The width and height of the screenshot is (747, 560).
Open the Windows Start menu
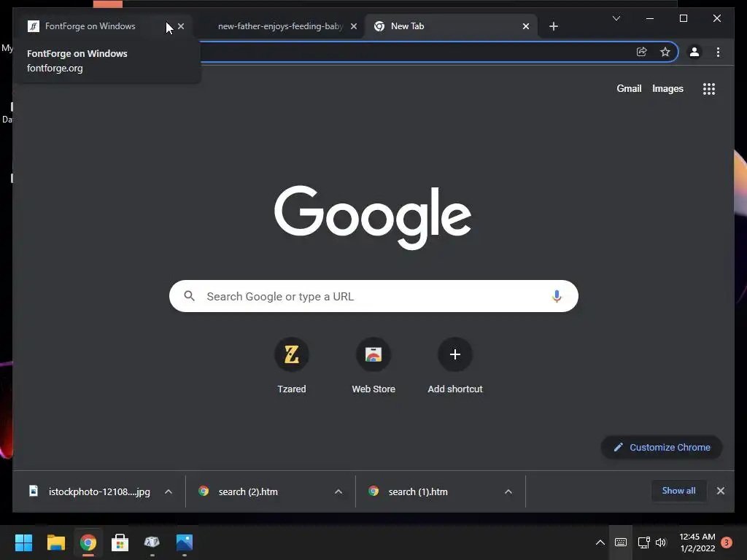coord(23,542)
